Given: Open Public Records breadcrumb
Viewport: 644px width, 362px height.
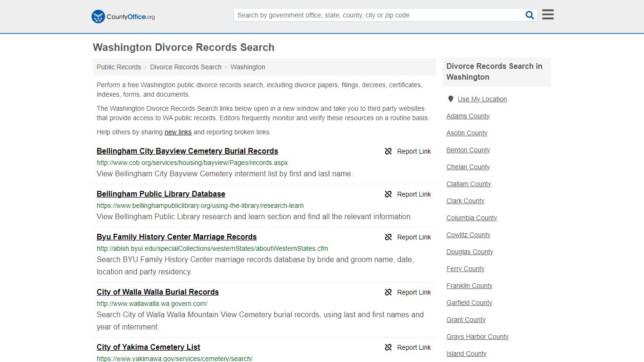Looking at the screenshot, I should pos(119,67).
